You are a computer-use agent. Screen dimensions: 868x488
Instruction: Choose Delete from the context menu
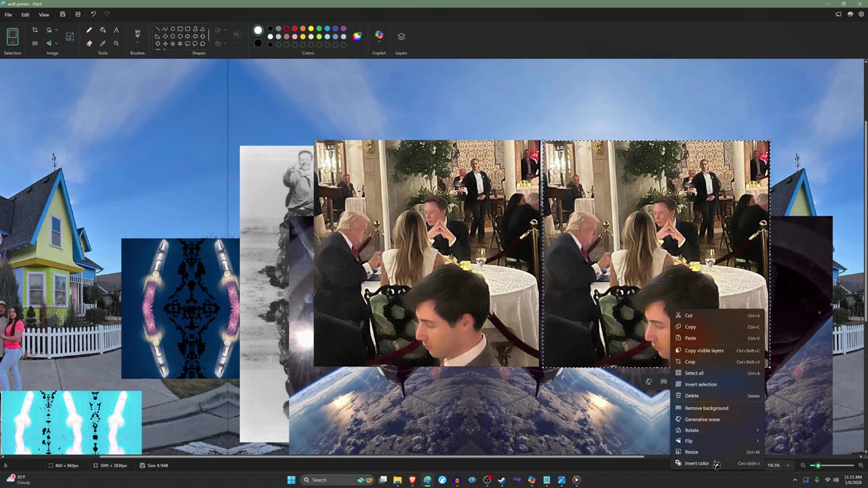717,396
